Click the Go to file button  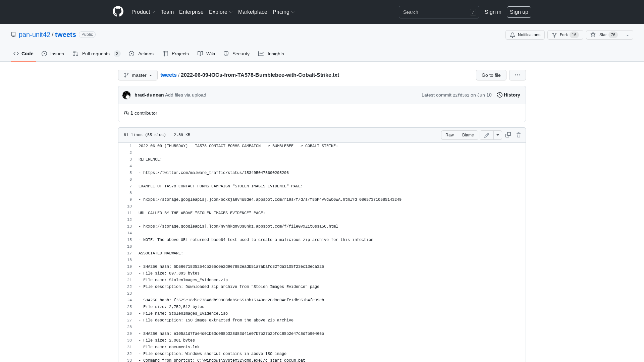[491, 75]
